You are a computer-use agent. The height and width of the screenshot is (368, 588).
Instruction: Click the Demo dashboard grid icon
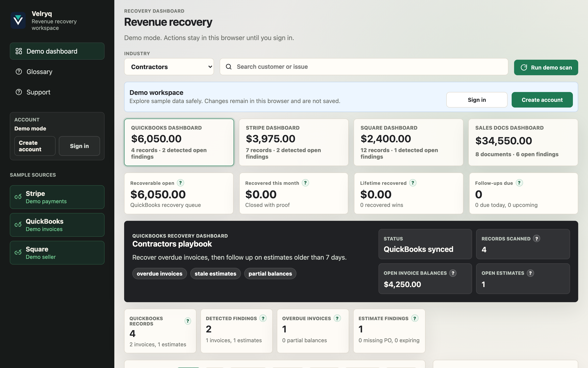pyautogui.click(x=19, y=51)
